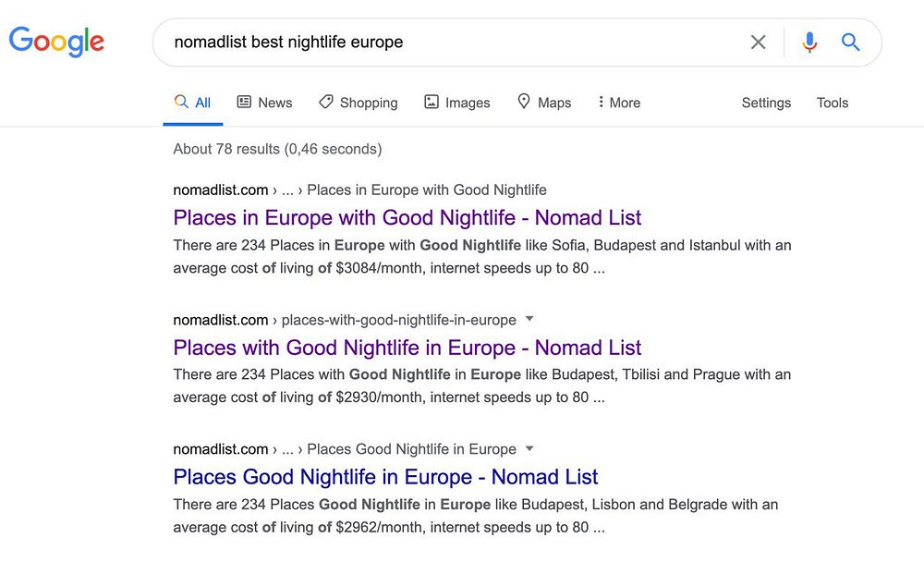
Task: Click the Google logo
Action: 56,42
